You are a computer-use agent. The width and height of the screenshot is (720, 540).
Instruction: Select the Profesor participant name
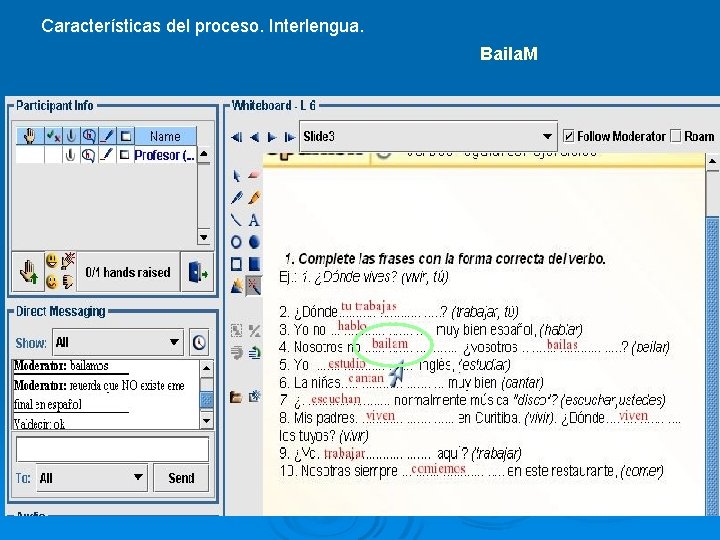[164, 155]
